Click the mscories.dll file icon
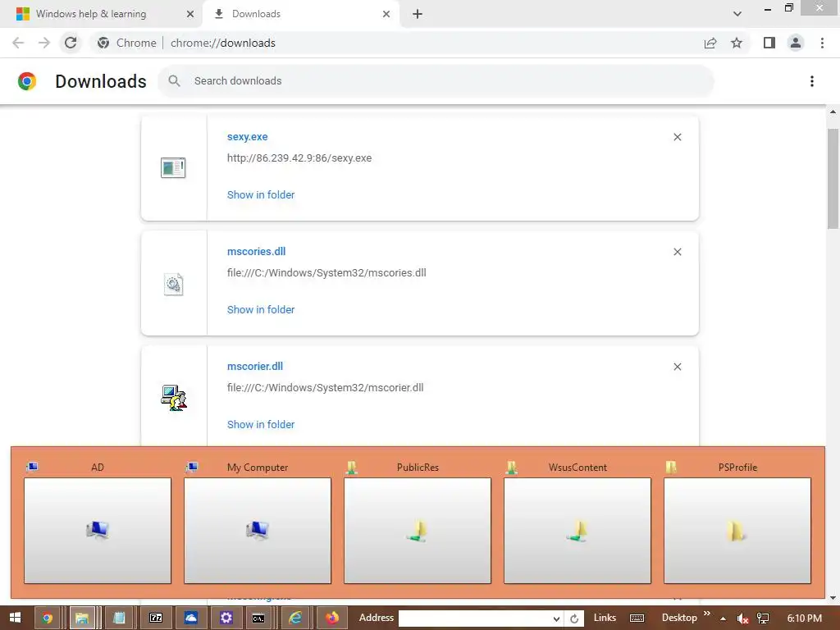 point(173,284)
